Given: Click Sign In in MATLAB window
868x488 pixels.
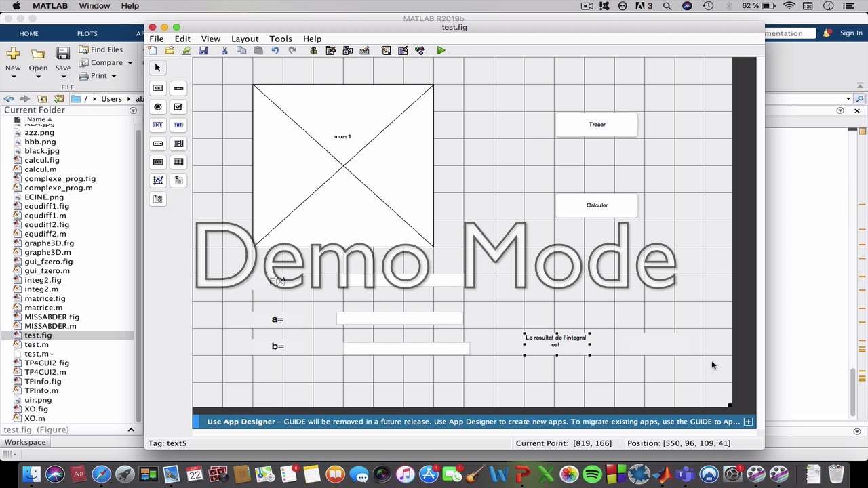Looking at the screenshot, I should [x=851, y=33].
